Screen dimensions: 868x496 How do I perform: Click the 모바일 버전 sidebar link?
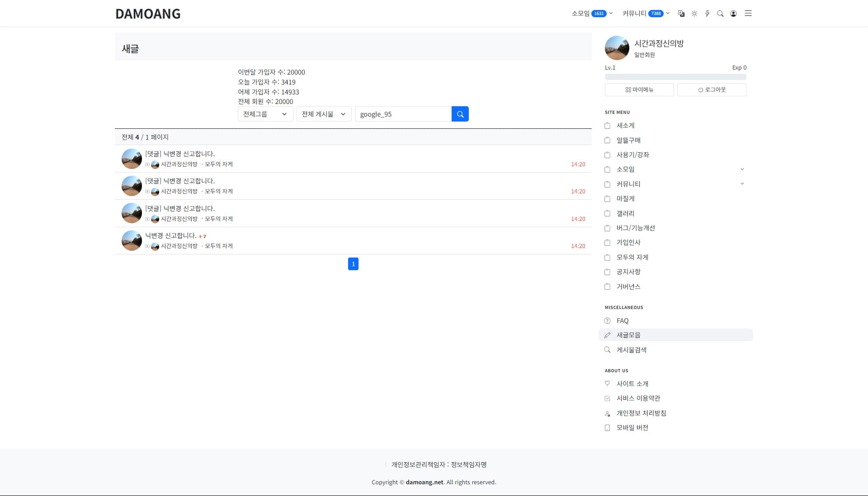pos(632,428)
